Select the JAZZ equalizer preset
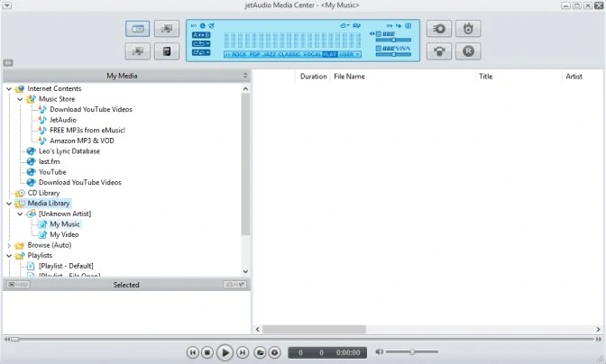Image resolution: width=606 pixels, height=364 pixels. click(269, 54)
